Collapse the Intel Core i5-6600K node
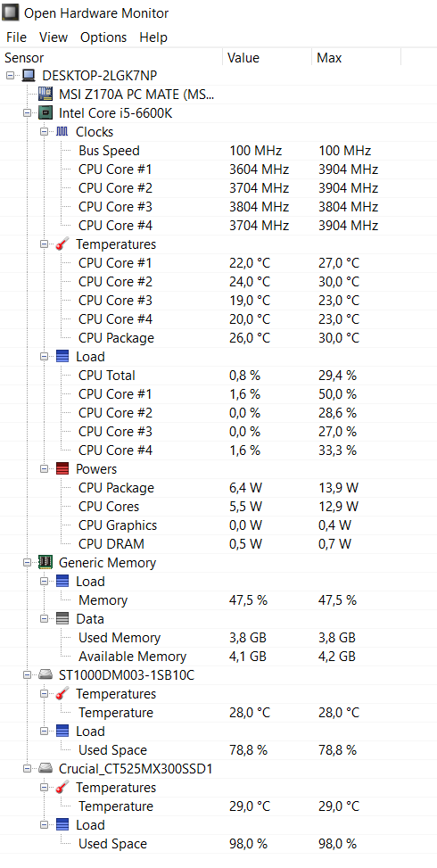Screen dimensions: 437x868 (x=27, y=113)
